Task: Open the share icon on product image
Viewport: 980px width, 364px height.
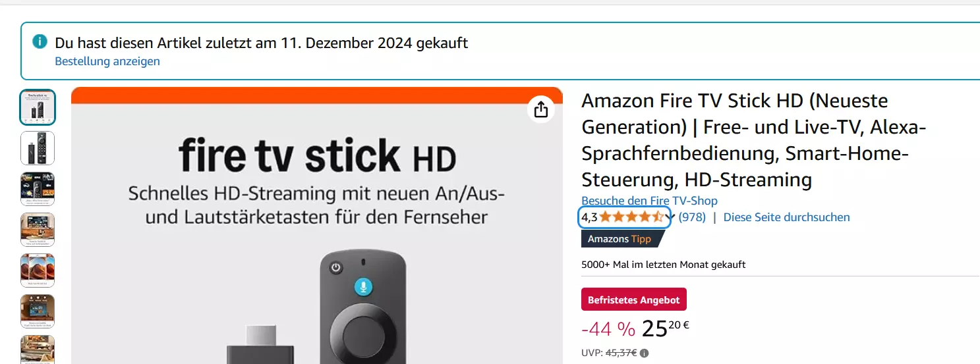Action: coord(541,109)
